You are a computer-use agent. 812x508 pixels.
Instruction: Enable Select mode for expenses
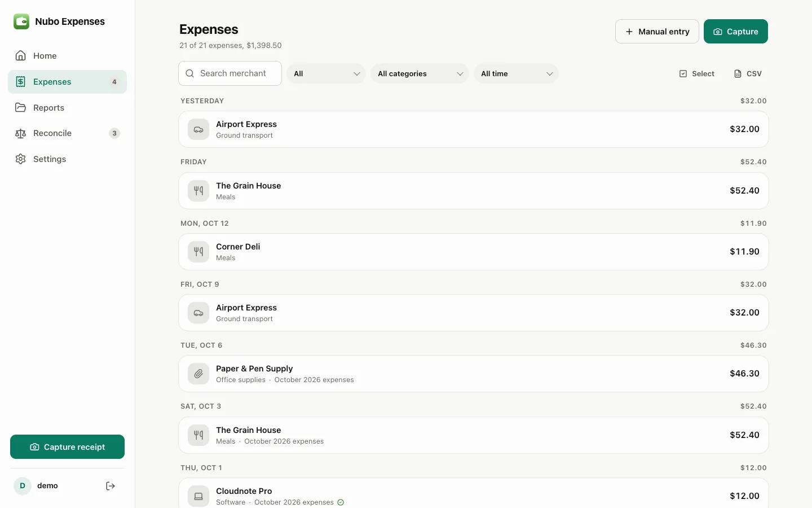[697, 73]
